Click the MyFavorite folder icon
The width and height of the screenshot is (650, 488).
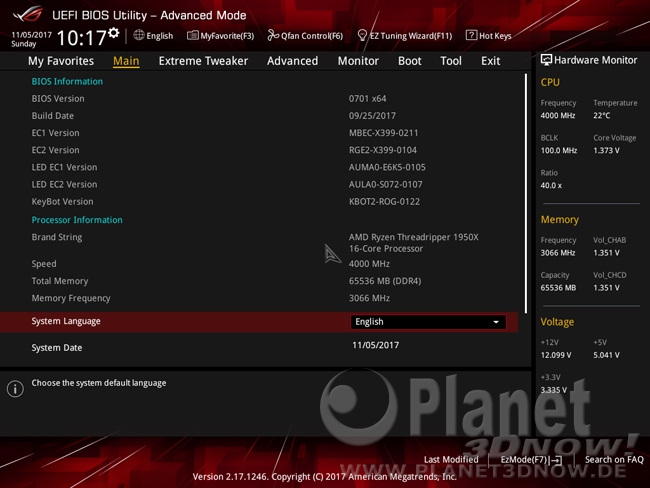click(x=192, y=36)
